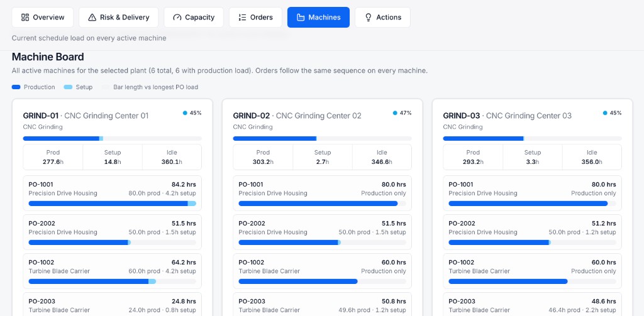Click the Capacity gauge icon

coord(177,17)
